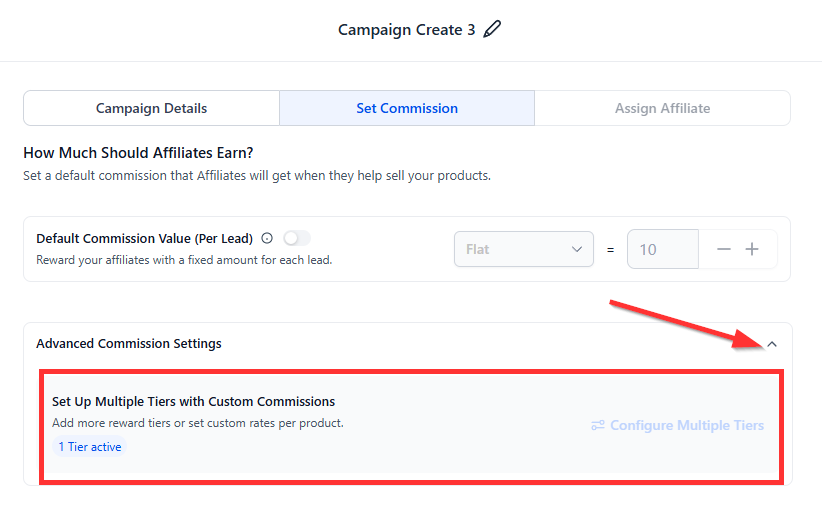Go to the Assign Affiliate tab
822x510 pixels.
662,108
